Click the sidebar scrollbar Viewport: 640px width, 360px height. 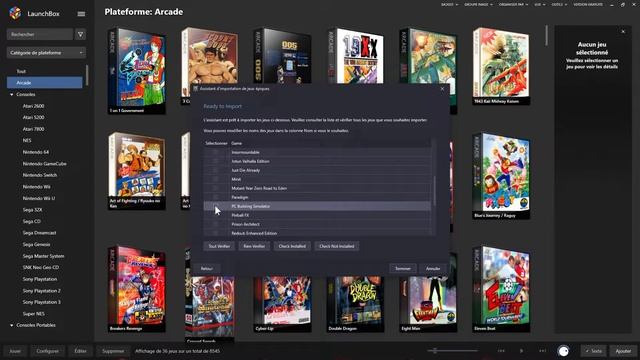point(87,75)
